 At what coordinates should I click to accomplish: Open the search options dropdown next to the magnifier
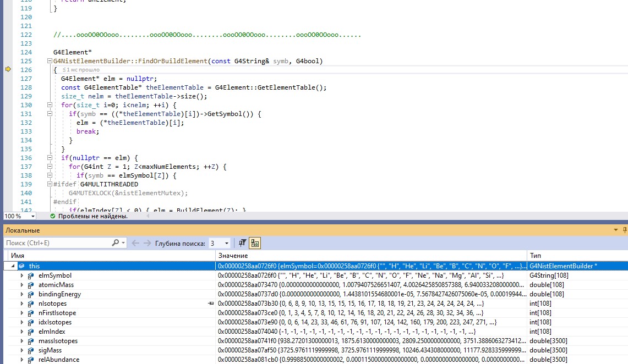pos(122,242)
